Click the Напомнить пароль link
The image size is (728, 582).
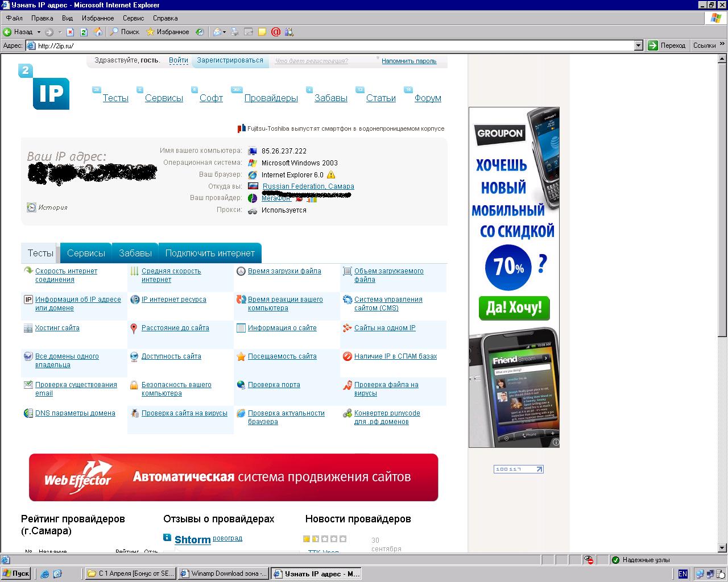409,61
